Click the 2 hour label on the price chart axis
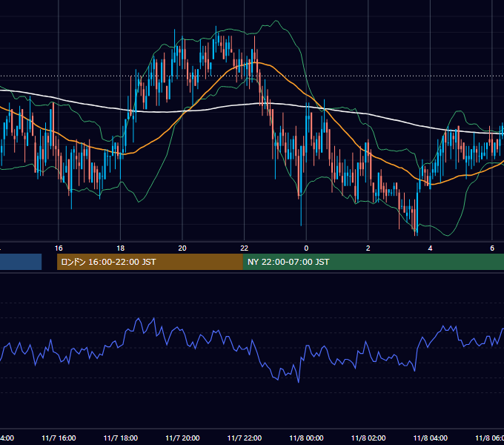The width and height of the screenshot is (504, 445). 368,248
